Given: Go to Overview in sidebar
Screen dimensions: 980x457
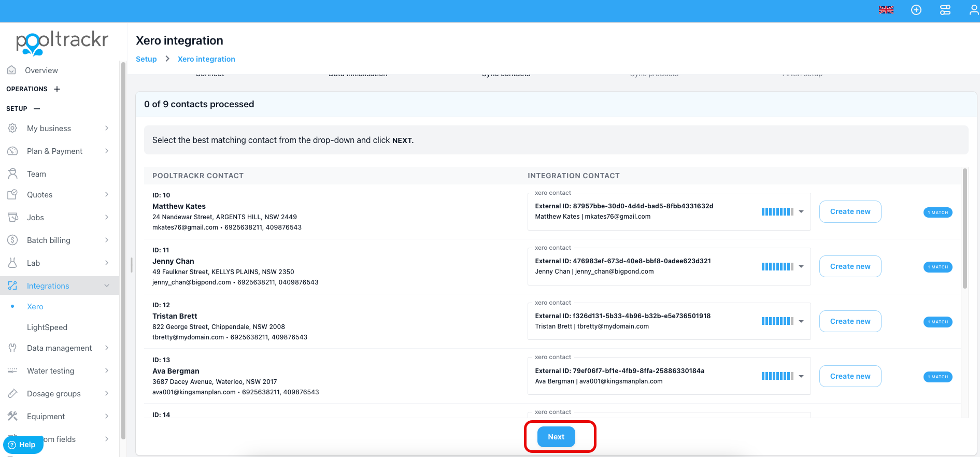Looking at the screenshot, I should 41,70.
